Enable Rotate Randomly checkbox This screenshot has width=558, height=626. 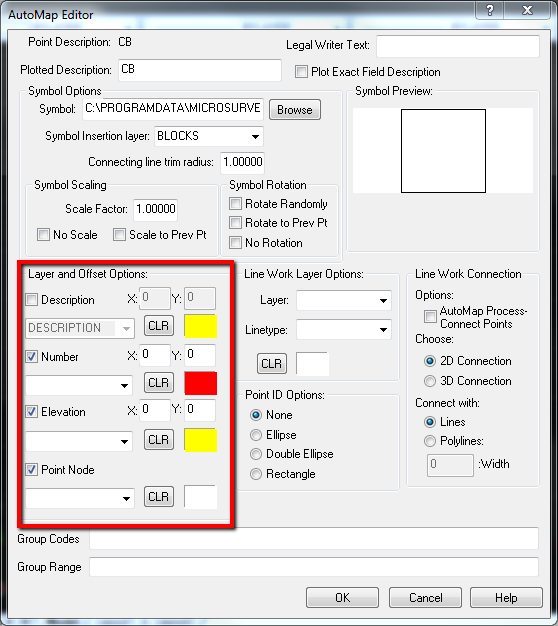coord(235,204)
